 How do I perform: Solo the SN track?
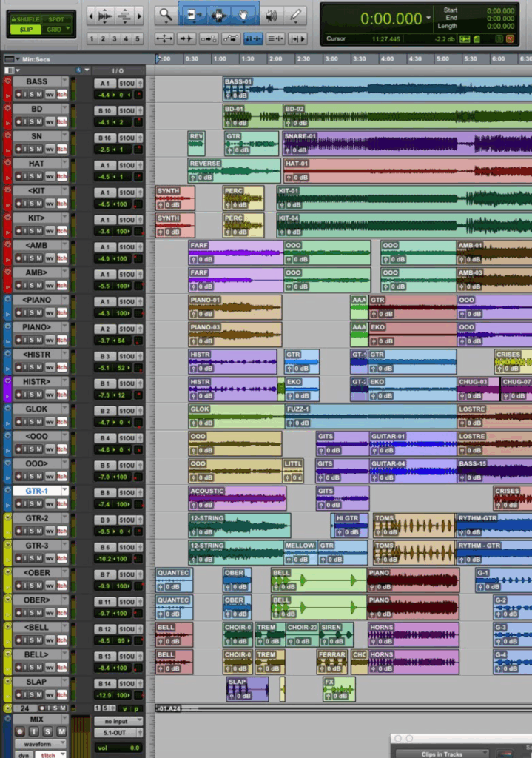coord(31,149)
